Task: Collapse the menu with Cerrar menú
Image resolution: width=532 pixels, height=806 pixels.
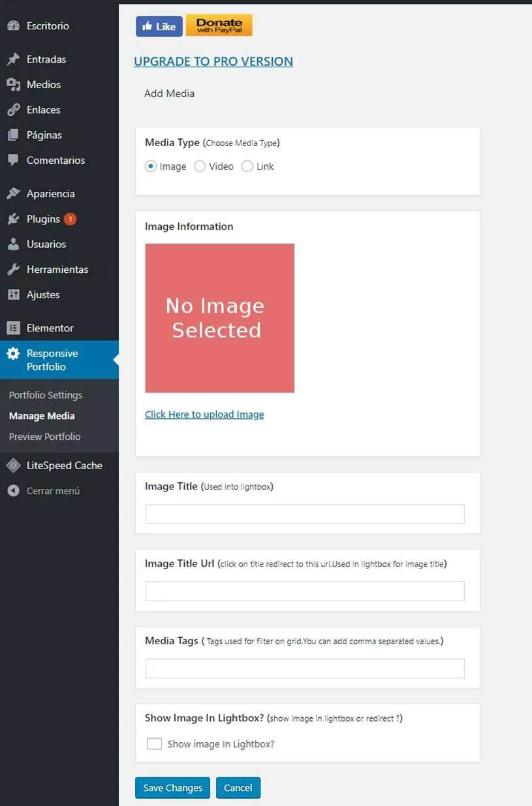Action: point(12,490)
